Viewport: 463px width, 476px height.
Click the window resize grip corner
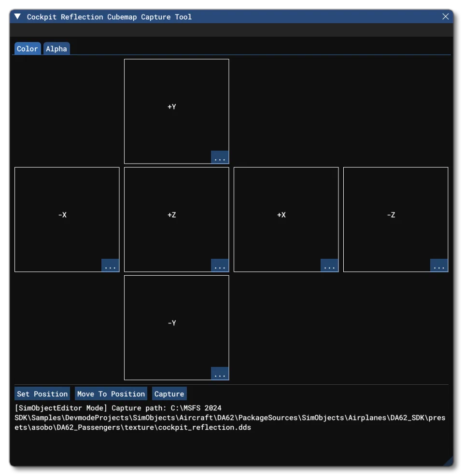[x=449, y=461]
